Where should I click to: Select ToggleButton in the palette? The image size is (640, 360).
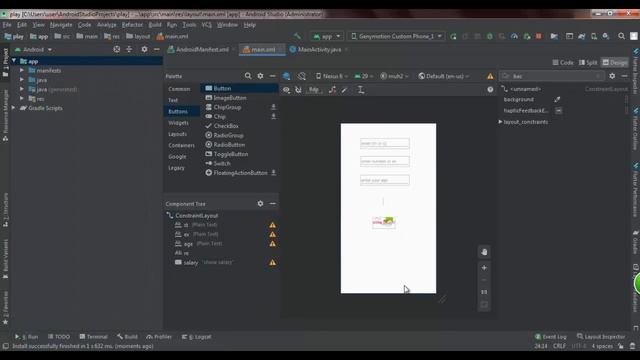[x=231, y=154]
